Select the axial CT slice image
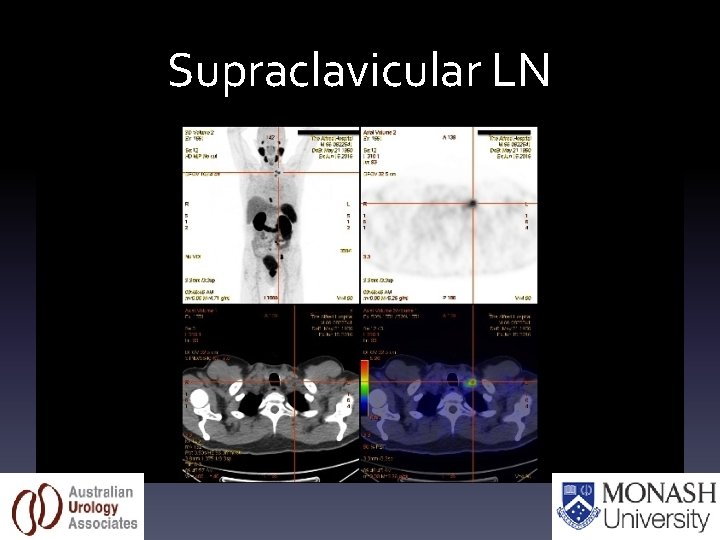The image size is (720, 540). [x=270, y=394]
